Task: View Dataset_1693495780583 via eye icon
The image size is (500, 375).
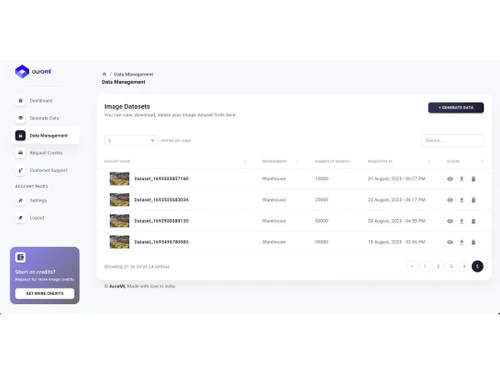Action: click(x=450, y=242)
